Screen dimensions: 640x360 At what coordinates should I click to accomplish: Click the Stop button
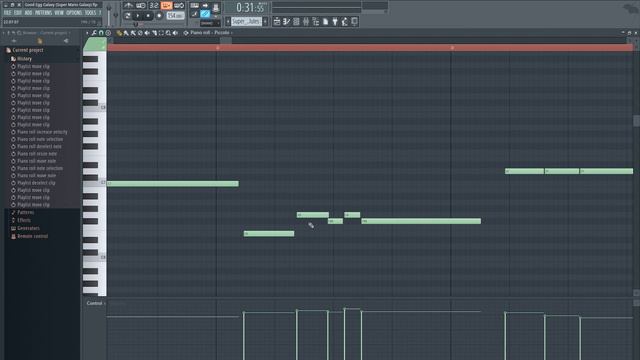pos(148,16)
